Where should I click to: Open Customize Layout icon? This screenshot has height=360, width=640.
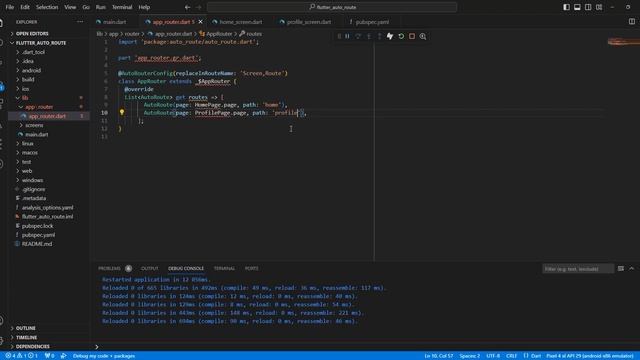click(x=599, y=7)
